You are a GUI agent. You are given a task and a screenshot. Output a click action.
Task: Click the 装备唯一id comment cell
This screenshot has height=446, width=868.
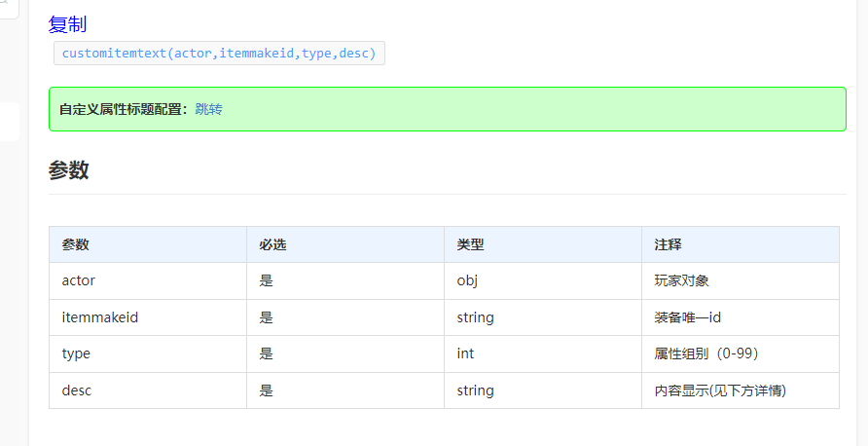click(741, 317)
